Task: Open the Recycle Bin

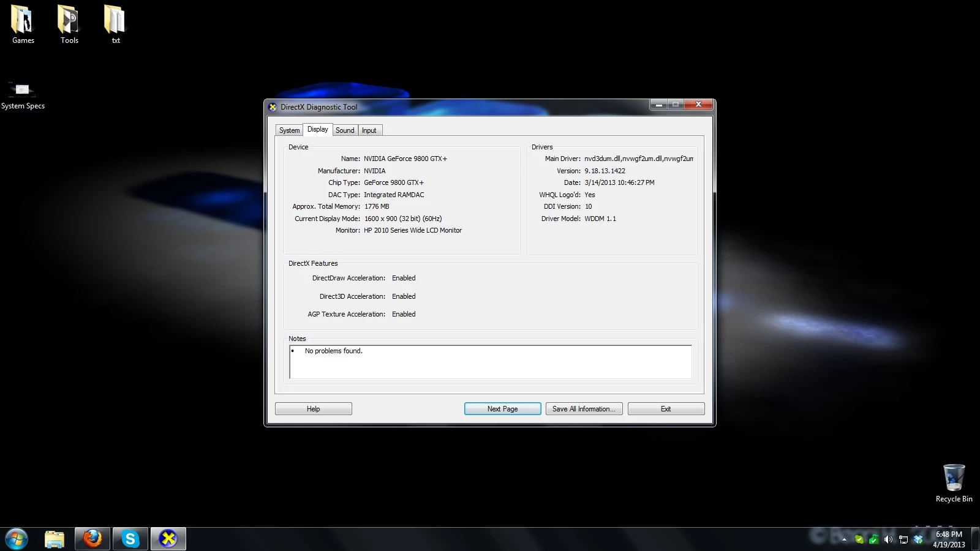Action: point(954,484)
